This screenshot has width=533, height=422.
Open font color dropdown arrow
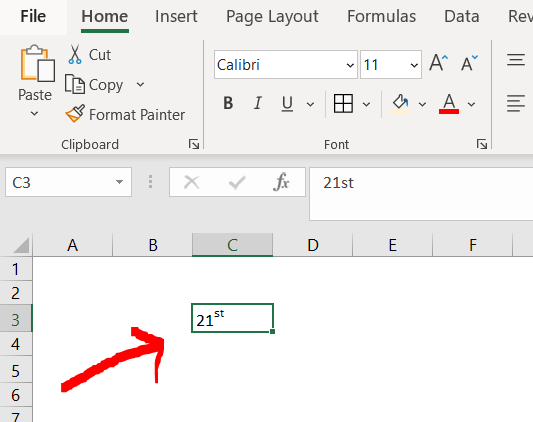coord(471,104)
